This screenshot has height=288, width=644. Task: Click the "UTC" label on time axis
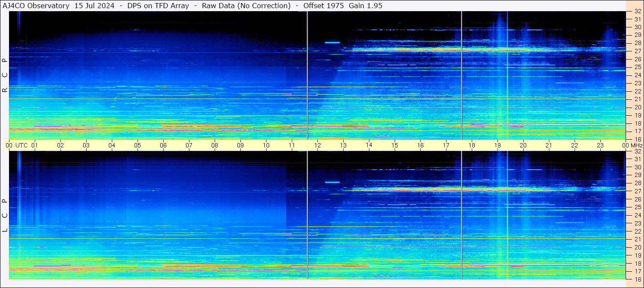21,145
